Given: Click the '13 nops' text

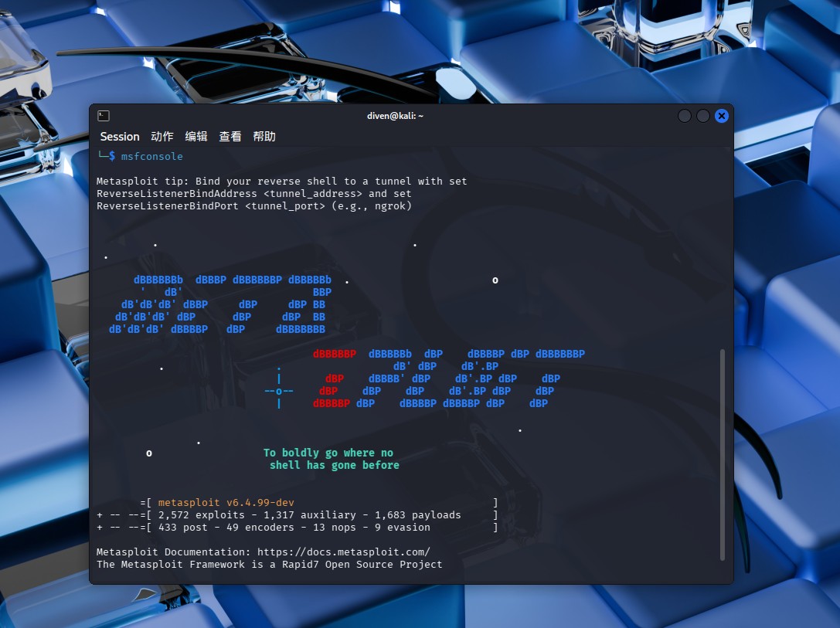Looking at the screenshot, I should point(335,528).
